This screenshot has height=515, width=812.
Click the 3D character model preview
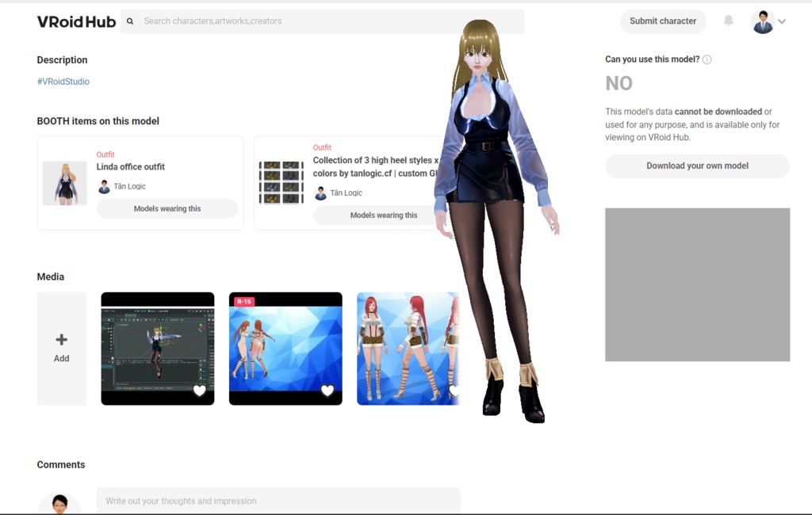495,220
